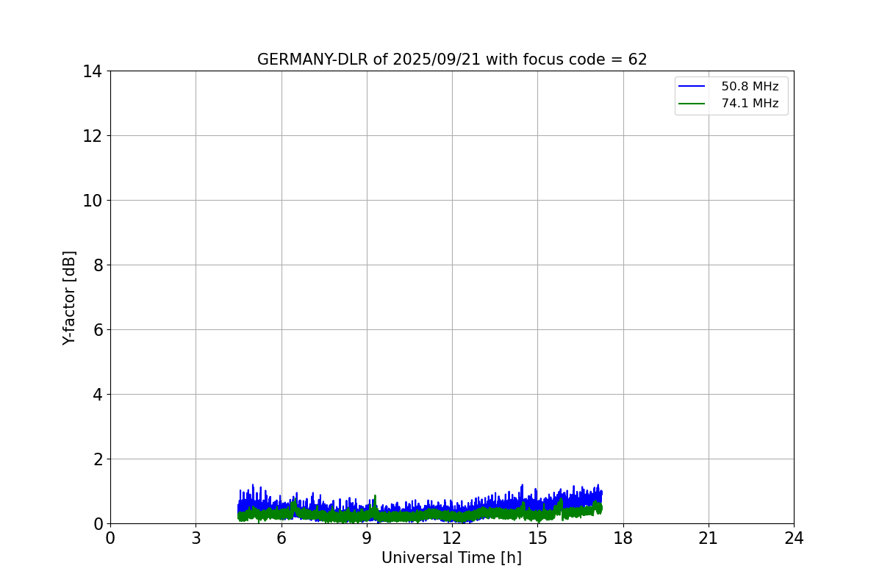Click the x-axis tick label 3
This screenshot has height=588, width=882.
[x=196, y=538]
